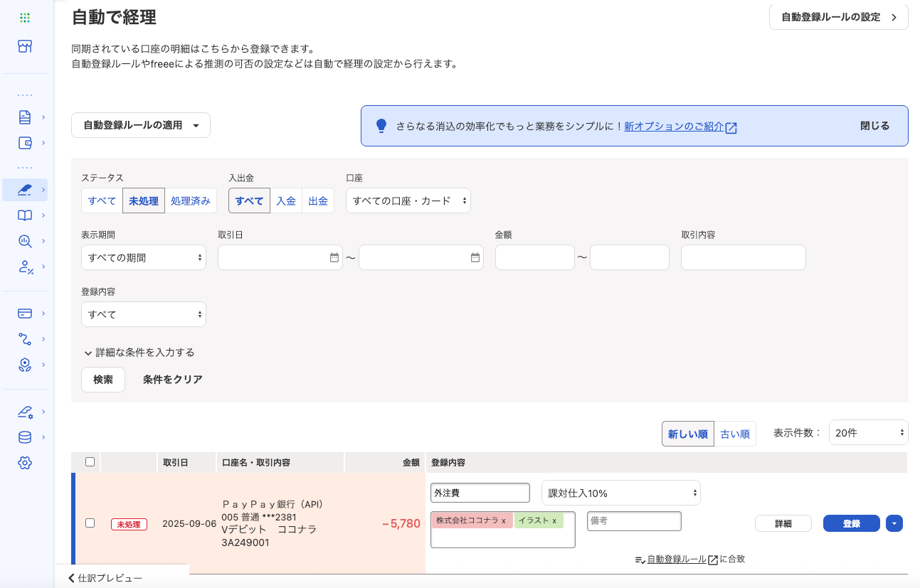Select the highlighted 自動で経理 pen icon
This screenshot has width=920, height=588.
coord(23,190)
